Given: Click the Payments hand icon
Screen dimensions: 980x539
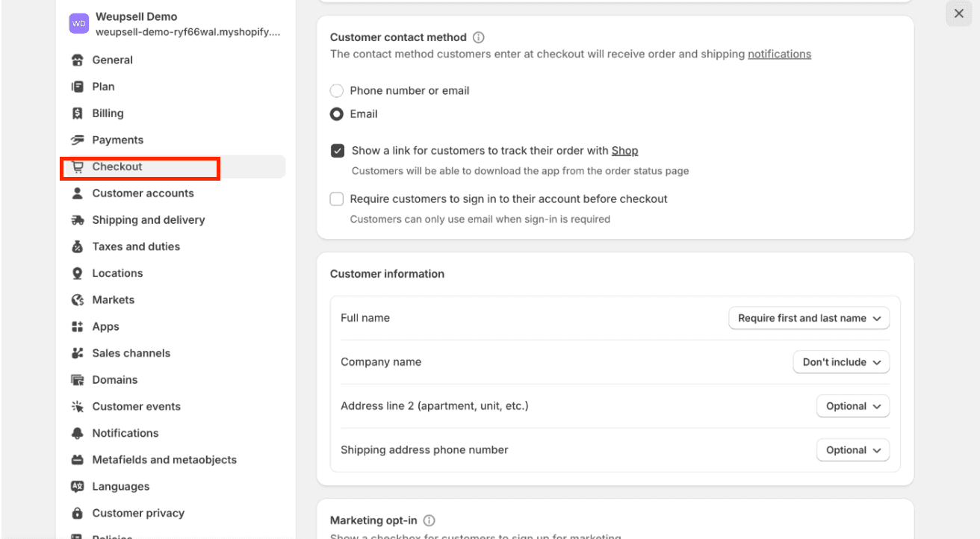Looking at the screenshot, I should [x=77, y=140].
